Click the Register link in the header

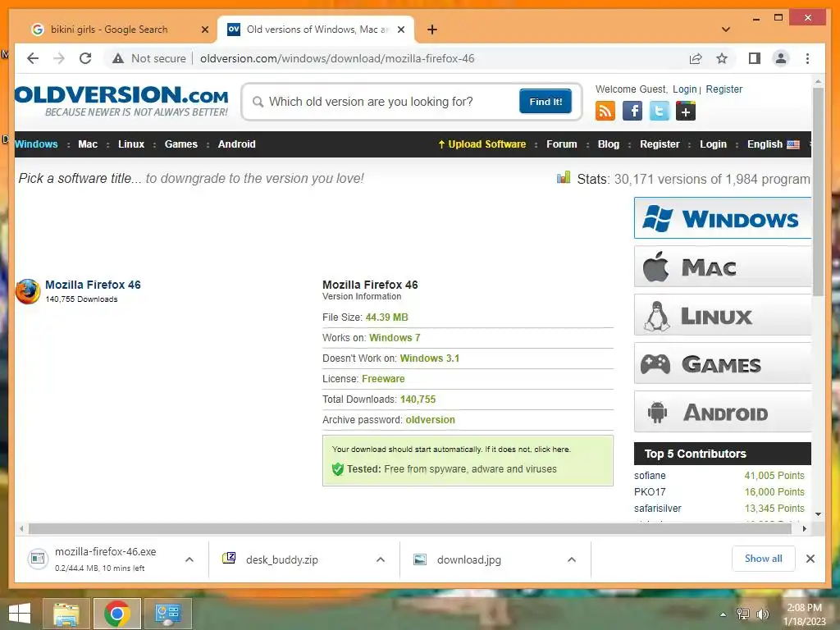click(724, 89)
